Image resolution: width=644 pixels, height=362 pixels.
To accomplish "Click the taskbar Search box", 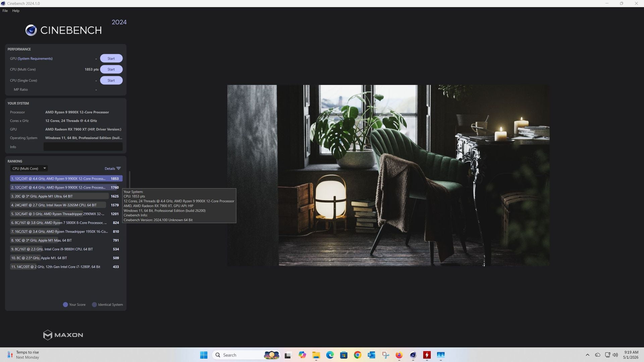I will coord(247,355).
